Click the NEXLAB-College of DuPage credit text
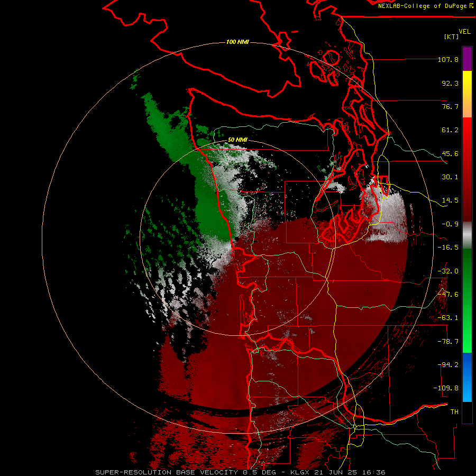The width and height of the screenshot is (476, 476). (426, 6)
